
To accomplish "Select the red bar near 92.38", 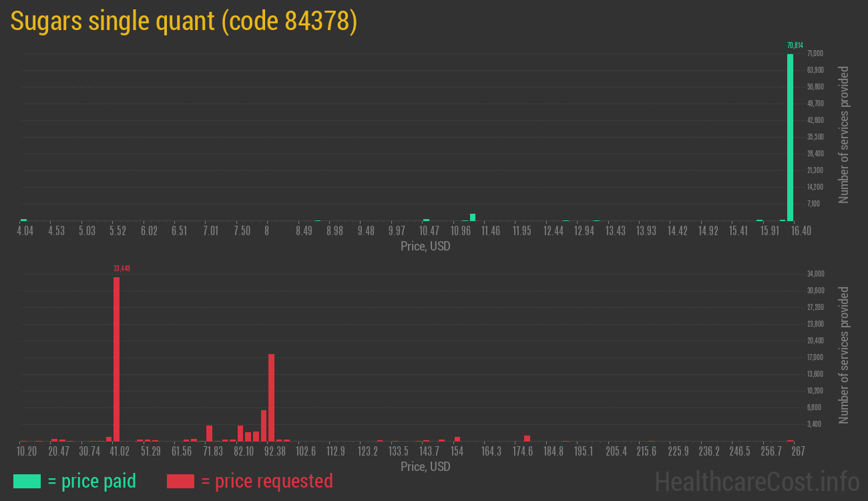I will [x=270, y=397].
